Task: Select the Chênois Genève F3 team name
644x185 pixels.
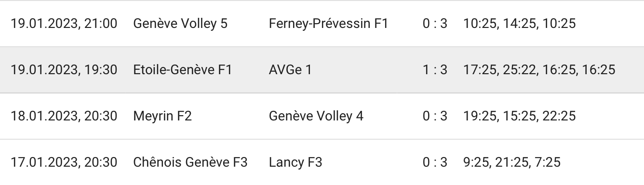Action: (x=190, y=162)
